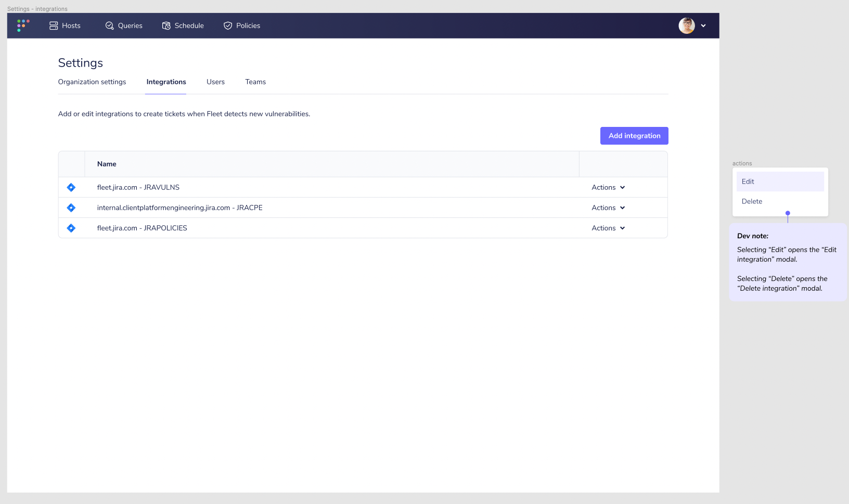Open Schedule via its calendar icon
Screen dimensions: 849x504
coord(166,25)
